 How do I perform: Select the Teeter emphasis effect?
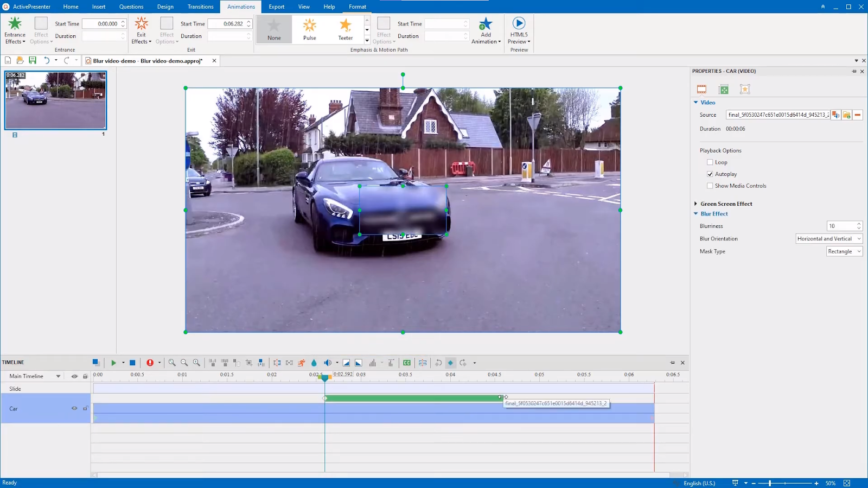[x=346, y=29]
